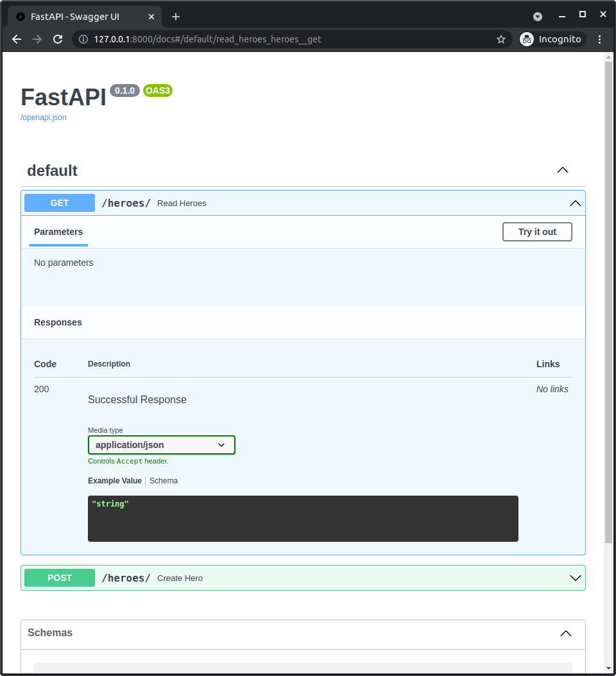Collapse the Schemas section
The image size is (616, 676).
[x=565, y=633]
